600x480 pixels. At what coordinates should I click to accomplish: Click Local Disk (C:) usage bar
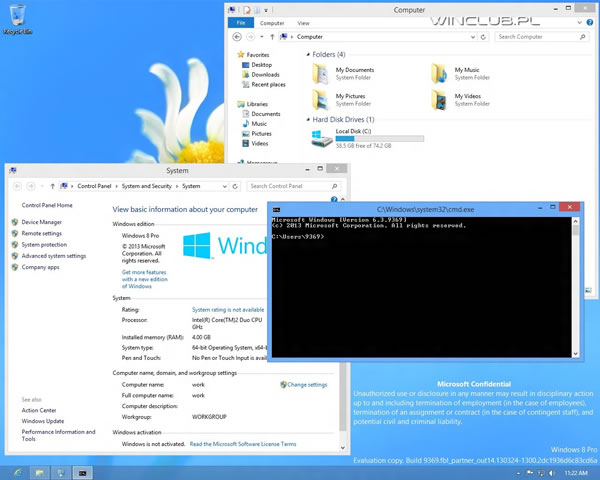pos(380,139)
